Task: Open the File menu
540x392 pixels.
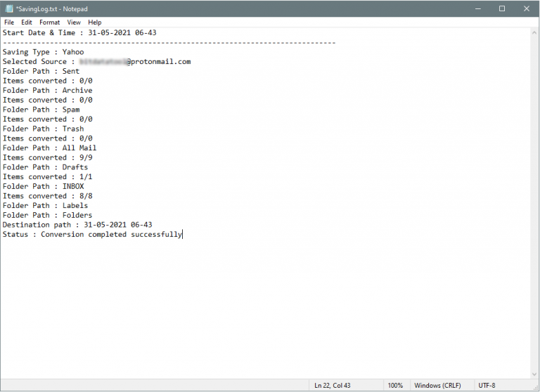Action: click(9, 22)
